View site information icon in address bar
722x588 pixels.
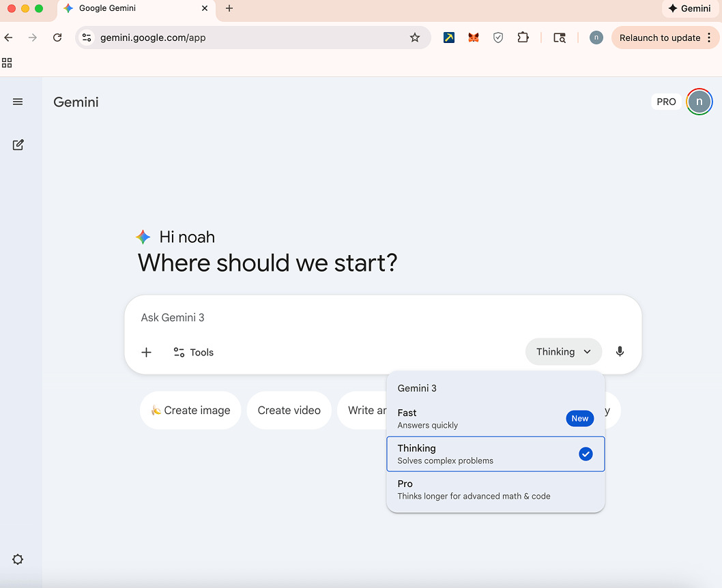[87, 38]
